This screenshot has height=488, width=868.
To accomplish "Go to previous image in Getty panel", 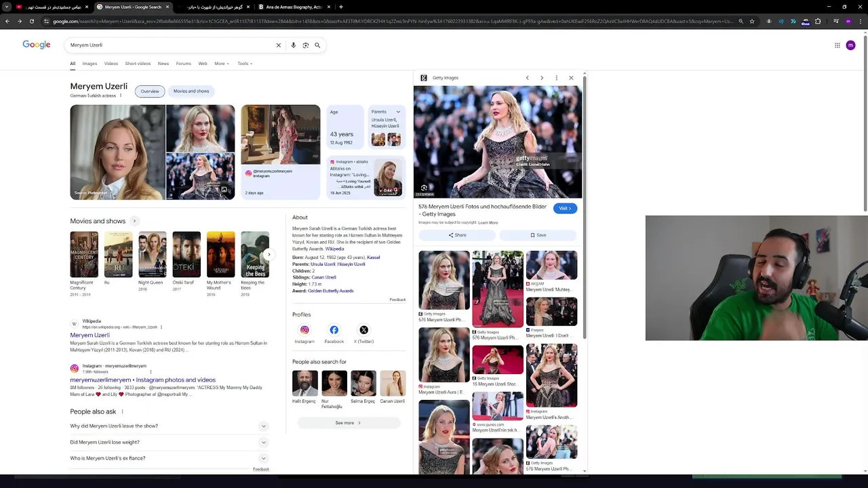I will pos(527,78).
